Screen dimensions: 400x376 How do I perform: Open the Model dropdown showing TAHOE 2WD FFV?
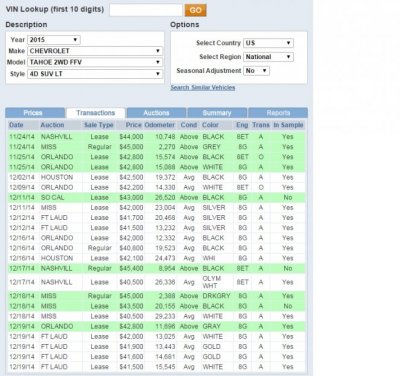coord(95,62)
